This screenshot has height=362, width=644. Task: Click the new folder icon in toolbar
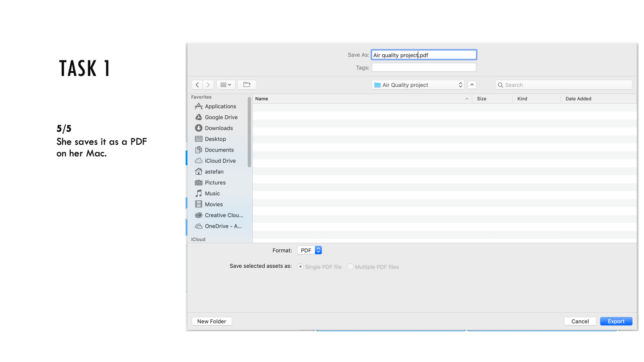click(x=247, y=85)
